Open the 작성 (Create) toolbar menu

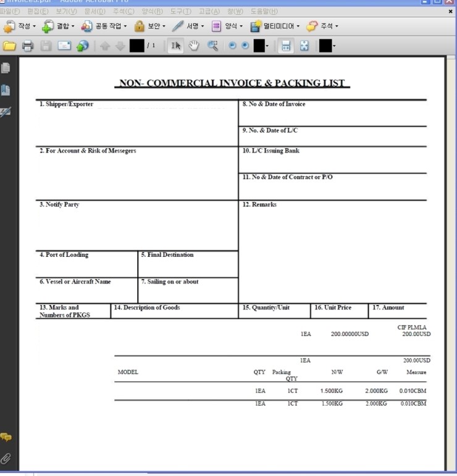pos(19,26)
